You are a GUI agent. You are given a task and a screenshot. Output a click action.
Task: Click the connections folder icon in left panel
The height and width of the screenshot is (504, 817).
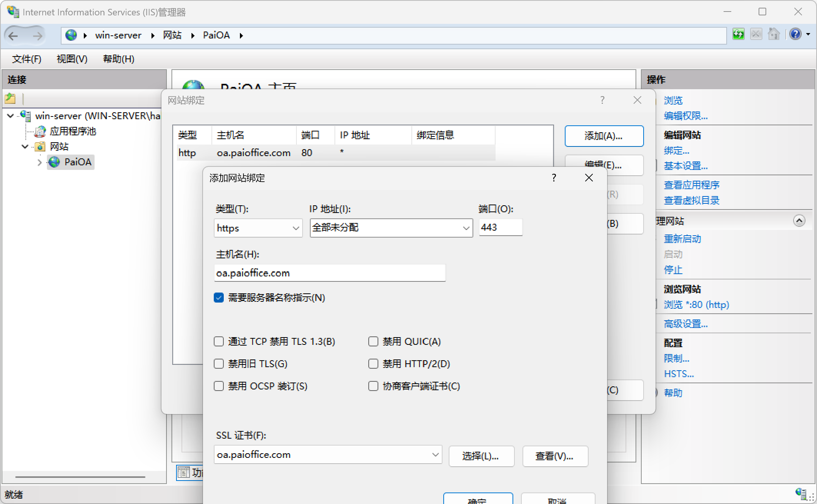(10, 99)
